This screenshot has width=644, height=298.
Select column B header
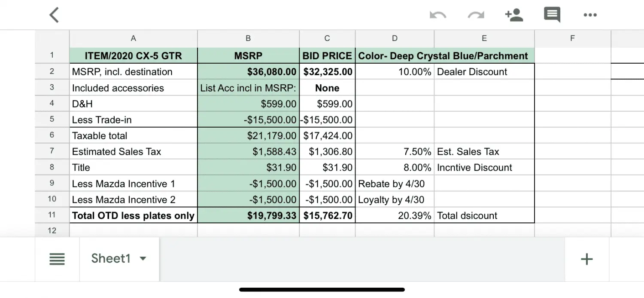point(248,38)
